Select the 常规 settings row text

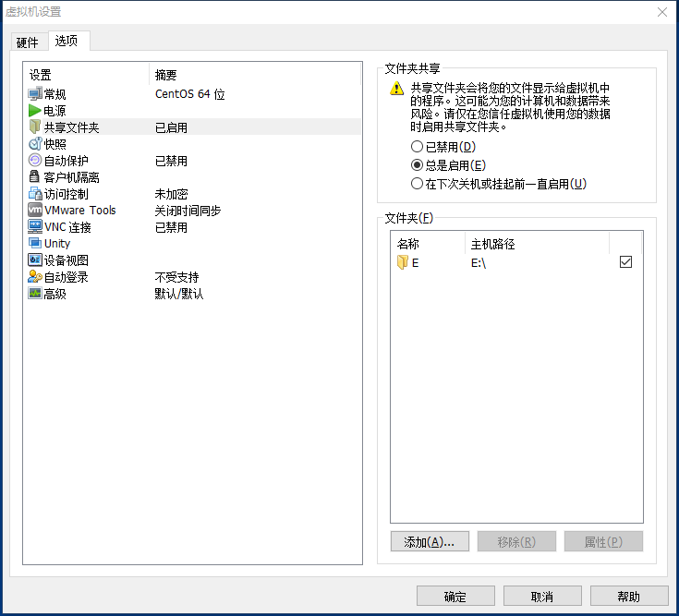[55, 94]
